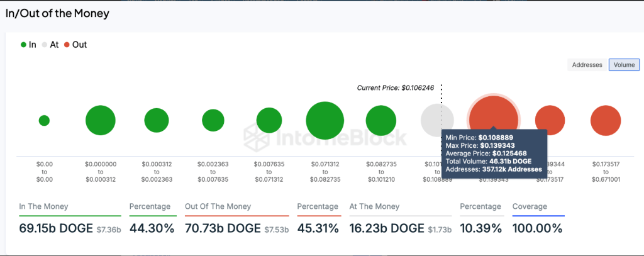Viewport: 644px width, 256px height.
Task: Toggle the green In legend item
Action: point(29,45)
